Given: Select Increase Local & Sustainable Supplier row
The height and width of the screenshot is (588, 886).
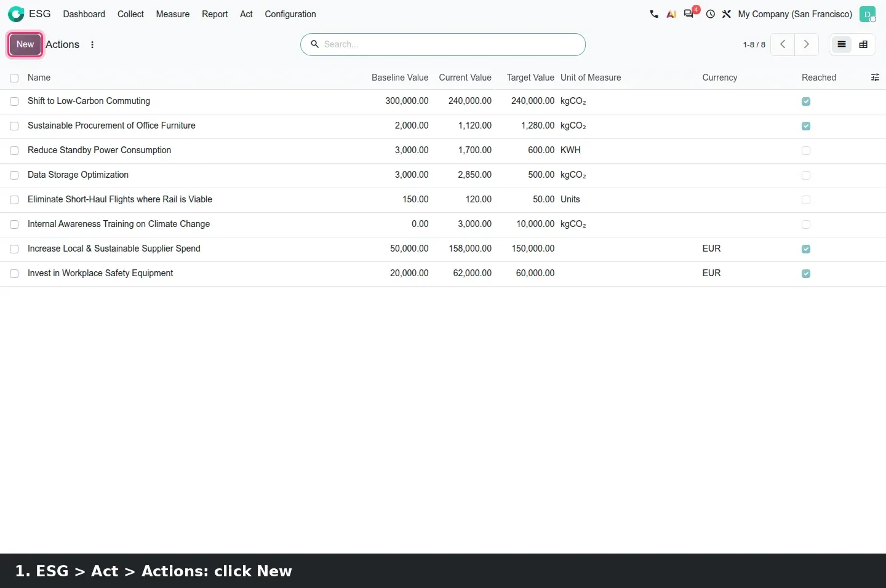Looking at the screenshot, I should pos(14,249).
